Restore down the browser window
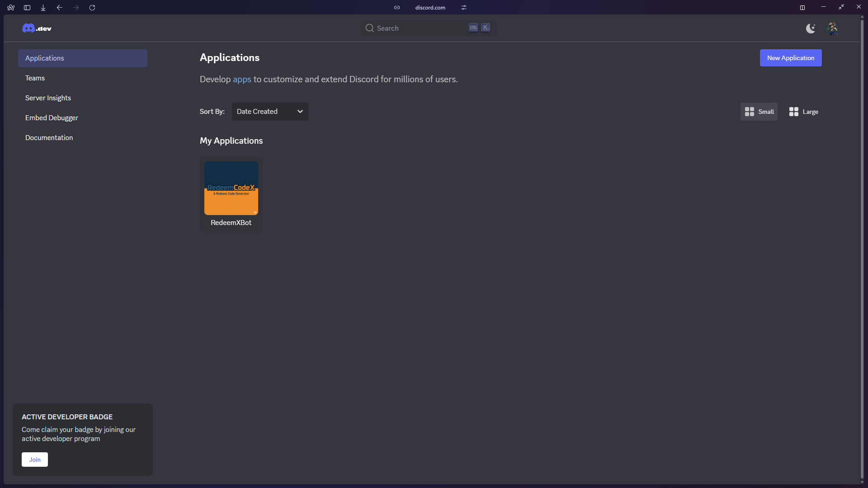The width and height of the screenshot is (868, 488). (841, 7)
